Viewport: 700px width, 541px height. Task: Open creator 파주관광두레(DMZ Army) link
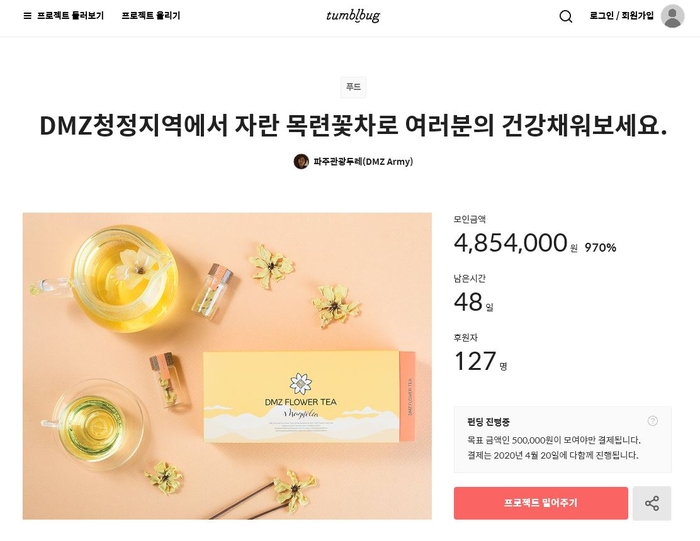(x=363, y=162)
